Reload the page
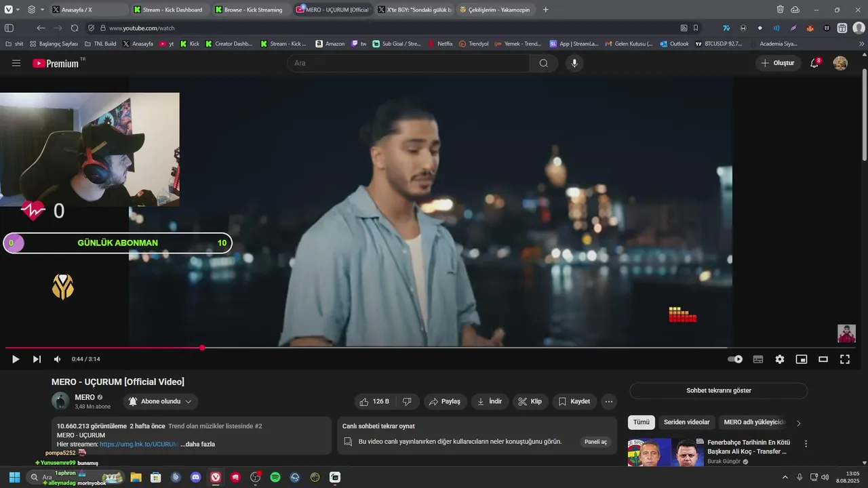This screenshot has height=488, width=868. (74, 28)
